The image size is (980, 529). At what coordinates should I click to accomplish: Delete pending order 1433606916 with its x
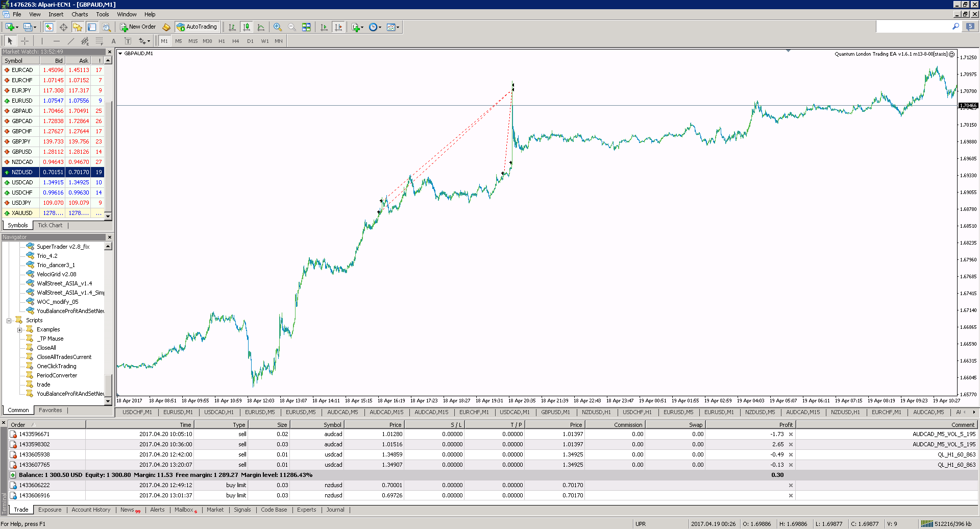(791, 496)
